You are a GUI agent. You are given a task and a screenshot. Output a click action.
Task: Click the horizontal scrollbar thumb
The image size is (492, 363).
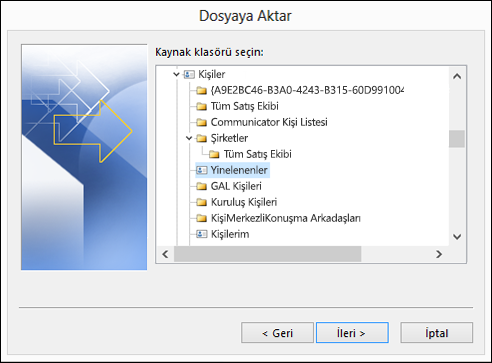point(268,254)
